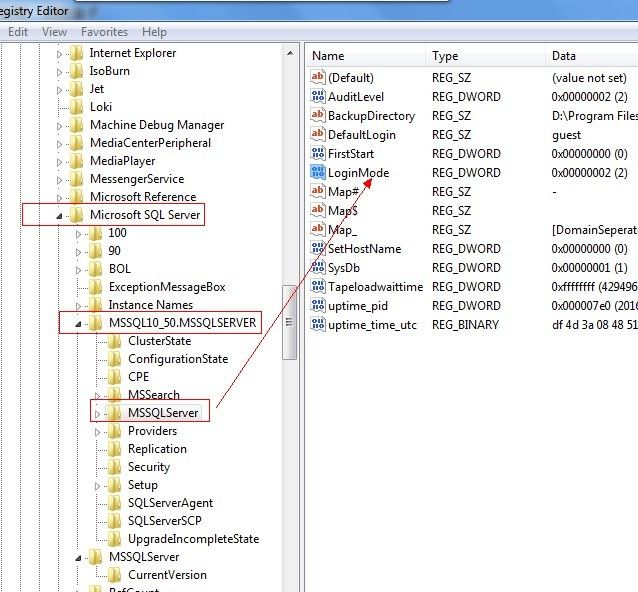Select the ExceptionMessageBox key
This screenshot has height=592, width=638.
pos(167,287)
